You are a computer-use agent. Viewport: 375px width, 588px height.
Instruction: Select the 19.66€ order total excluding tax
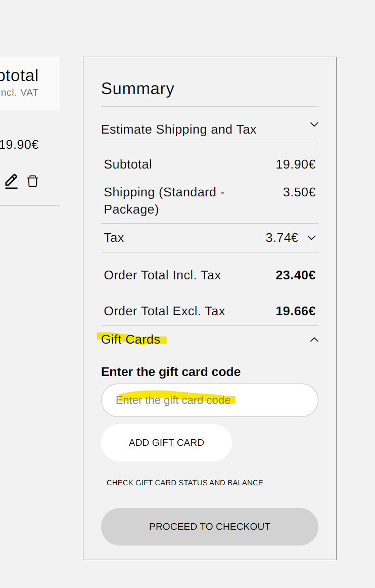click(295, 311)
